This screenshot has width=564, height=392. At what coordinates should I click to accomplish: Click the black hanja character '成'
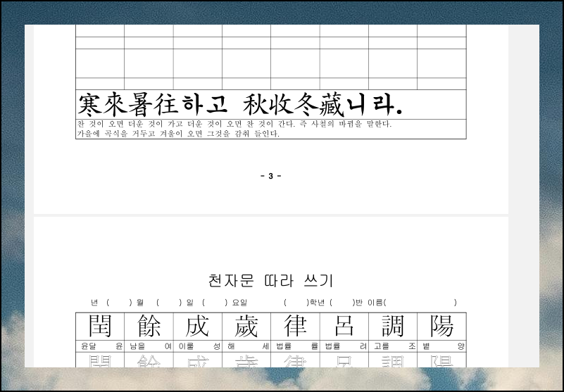click(197, 326)
